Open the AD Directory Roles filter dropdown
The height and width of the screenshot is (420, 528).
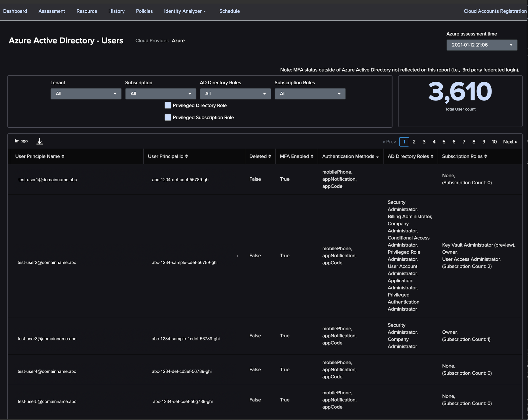[x=235, y=94]
